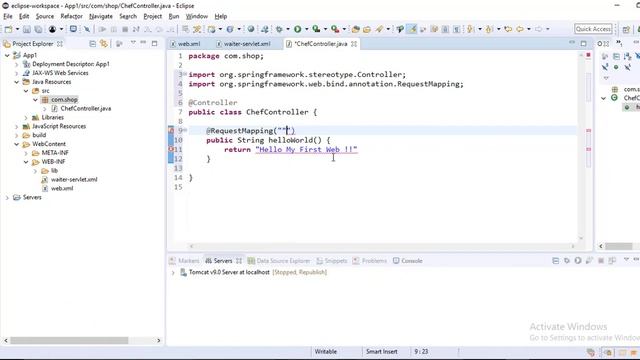Click the Open Web Browser globe icon
Image resolution: width=640 pixels, height=360 pixels.
click(x=251, y=29)
